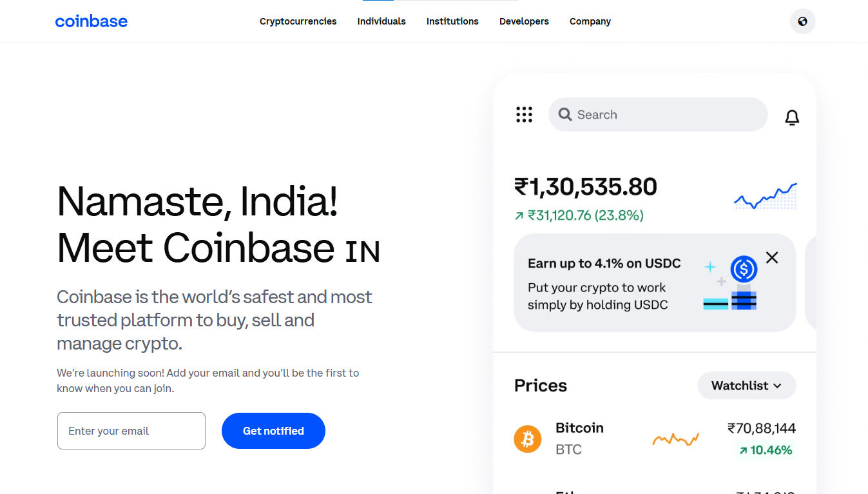868x494 pixels.
Task: Click the Search bar in the wallet
Action: click(x=657, y=114)
